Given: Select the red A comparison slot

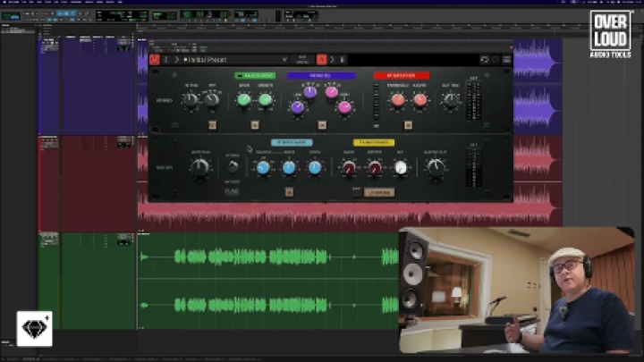Looking at the screenshot, I should [321, 60].
